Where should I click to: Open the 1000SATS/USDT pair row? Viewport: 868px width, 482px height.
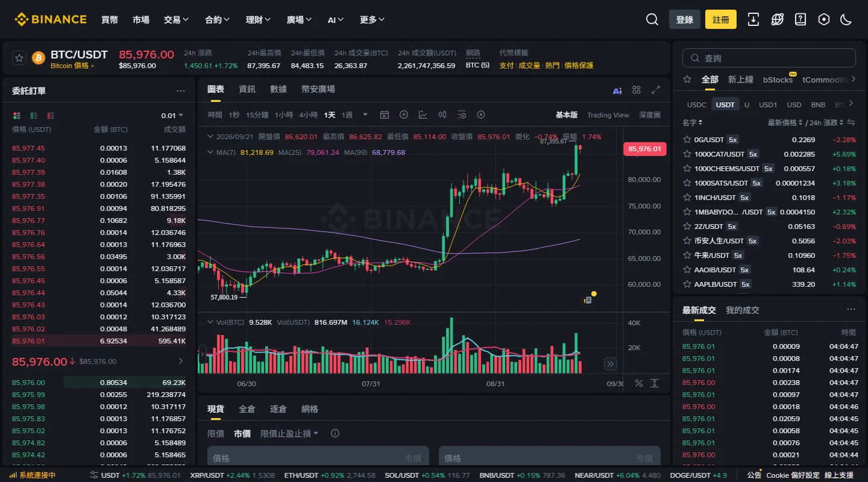[769, 183]
